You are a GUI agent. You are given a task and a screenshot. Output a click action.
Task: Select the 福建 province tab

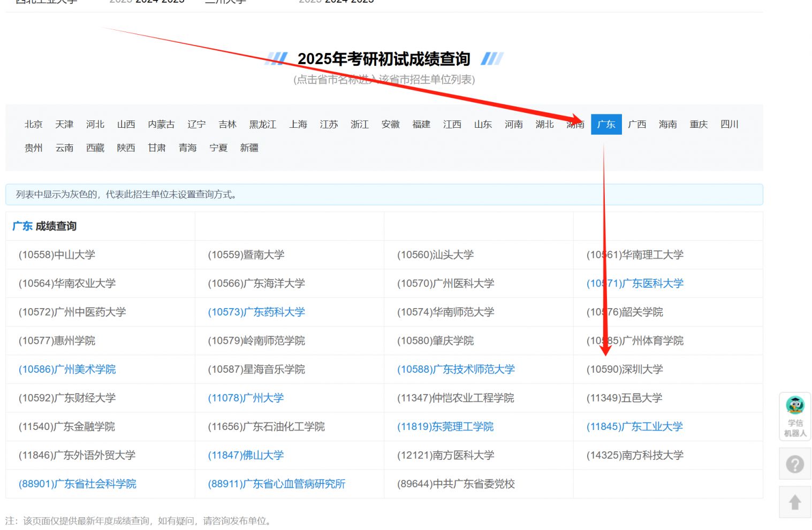(x=422, y=124)
